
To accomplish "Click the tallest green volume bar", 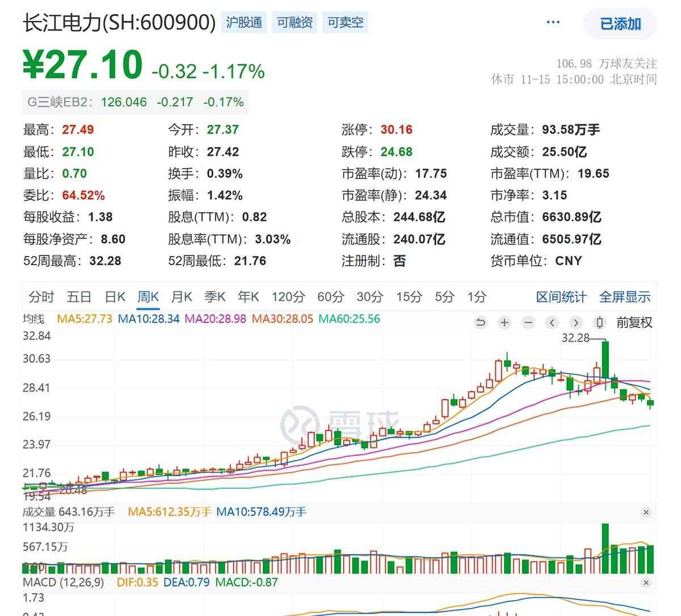I will pyautogui.click(x=605, y=548).
